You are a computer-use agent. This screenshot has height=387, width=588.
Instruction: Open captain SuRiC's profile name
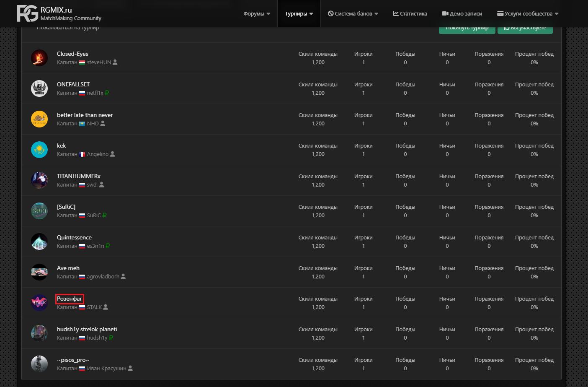pyautogui.click(x=94, y=216)
